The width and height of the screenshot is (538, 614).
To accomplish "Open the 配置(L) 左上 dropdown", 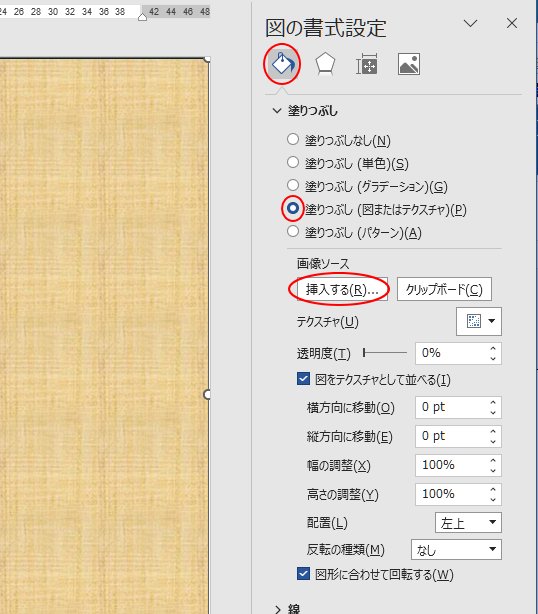I will pyautogui.click(x=468, y=522).
